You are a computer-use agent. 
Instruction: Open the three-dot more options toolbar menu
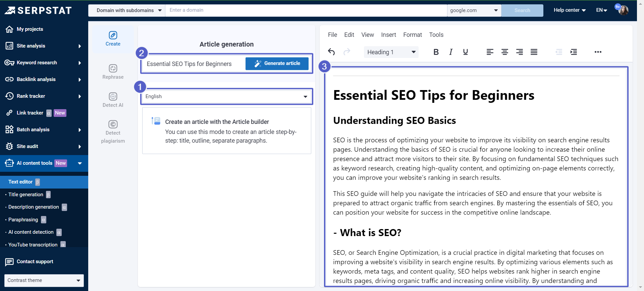pos(598,52)
